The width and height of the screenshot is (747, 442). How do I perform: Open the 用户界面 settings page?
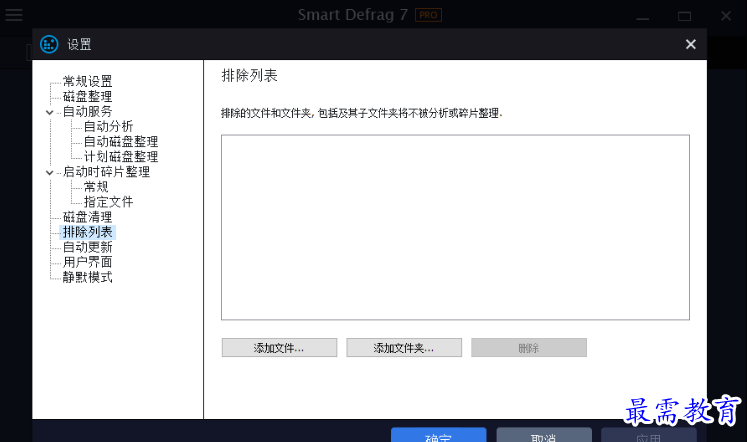(88, 262)
